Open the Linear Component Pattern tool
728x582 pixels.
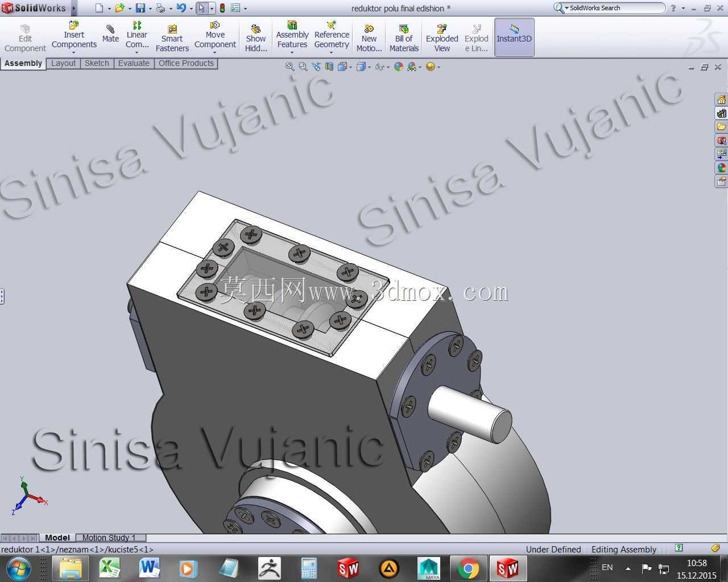coord(137,35)
